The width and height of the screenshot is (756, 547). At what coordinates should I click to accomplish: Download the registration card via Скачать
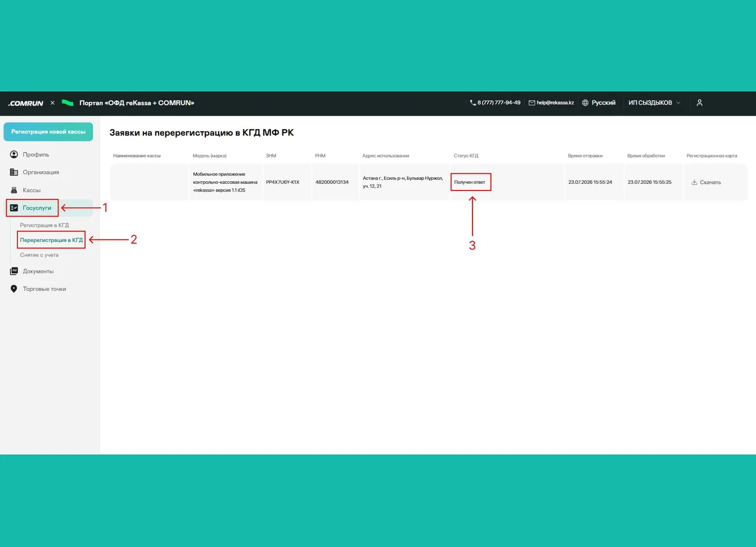[706, 182]
